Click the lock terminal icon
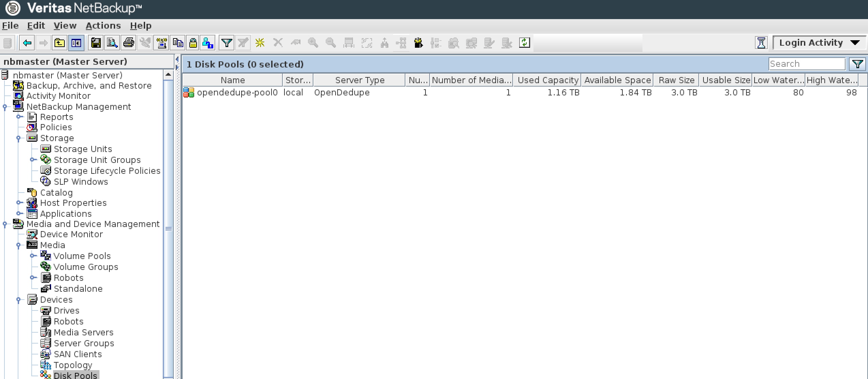868x379 pixels. tap(193, 43)
